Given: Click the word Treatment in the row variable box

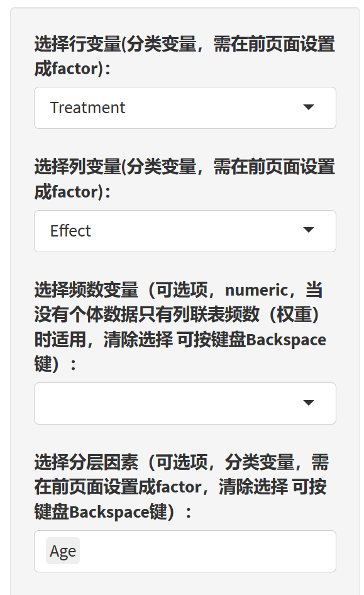Looking at the screenshot, I should 87,108.
